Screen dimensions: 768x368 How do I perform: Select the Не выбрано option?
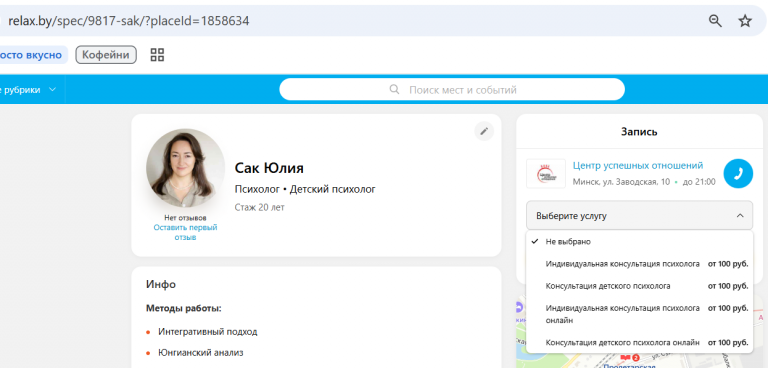(x=639, y=242)
